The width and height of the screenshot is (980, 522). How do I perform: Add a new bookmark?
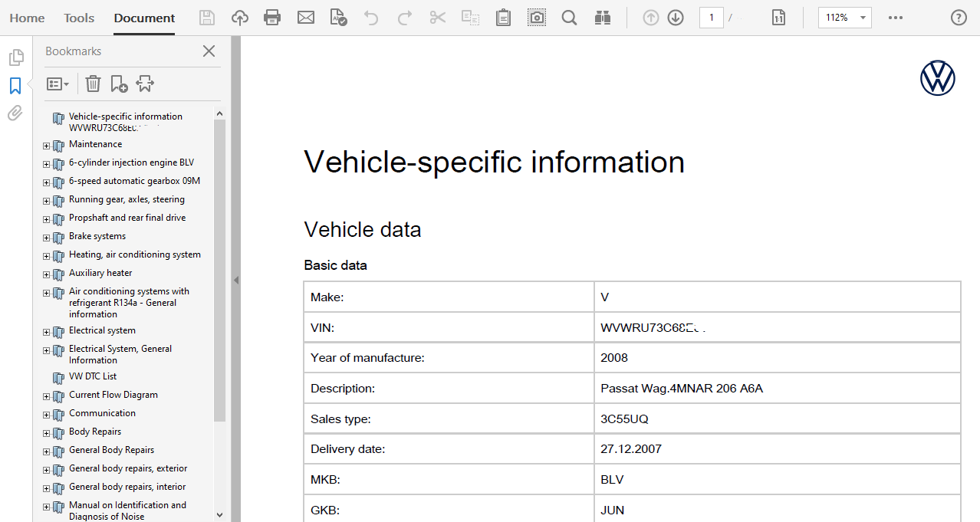pyautogui.click(x=119, y=84)
